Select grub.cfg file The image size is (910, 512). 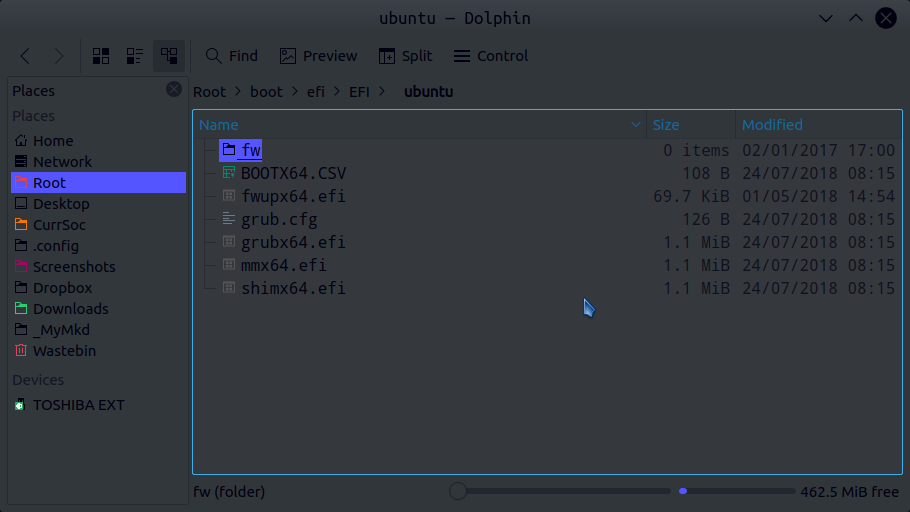[279, 219]
